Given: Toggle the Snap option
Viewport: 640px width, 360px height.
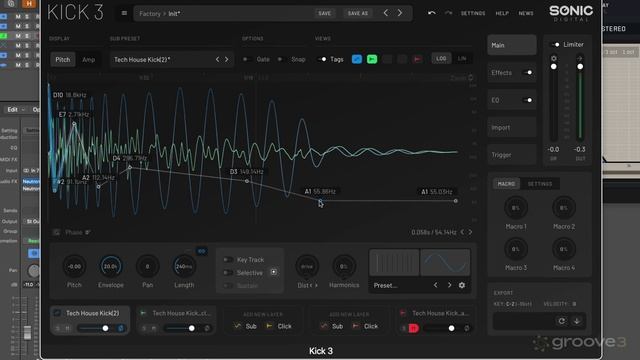Looking at the screenshot, I should (281, 59).
